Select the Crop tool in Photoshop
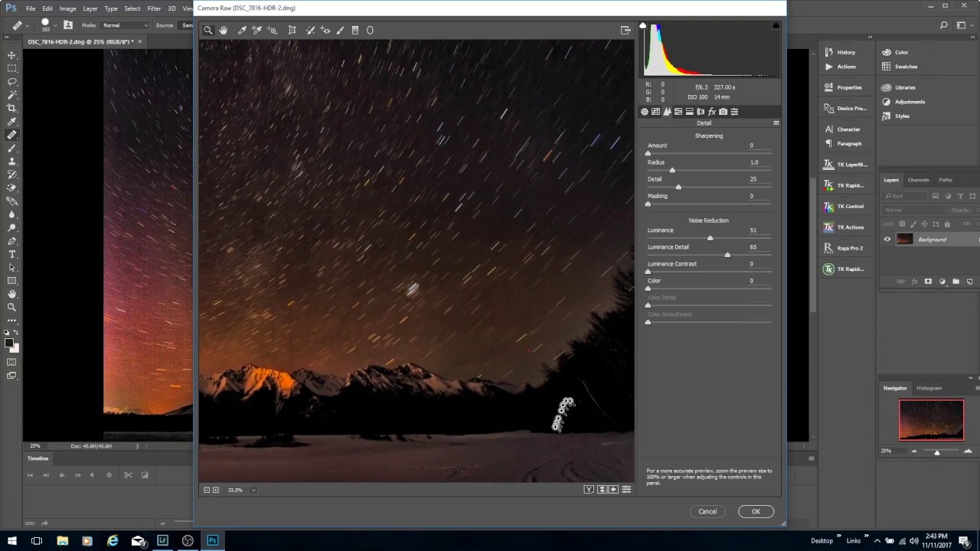The width and height of the screenshot is (980, 551). [11, 108]
